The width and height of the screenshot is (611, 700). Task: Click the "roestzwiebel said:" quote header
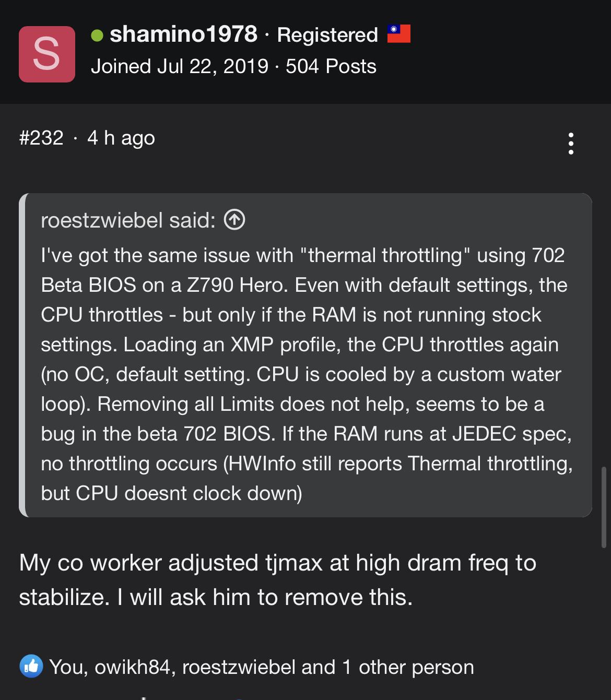pyautogui.click(x=128, y=220)
